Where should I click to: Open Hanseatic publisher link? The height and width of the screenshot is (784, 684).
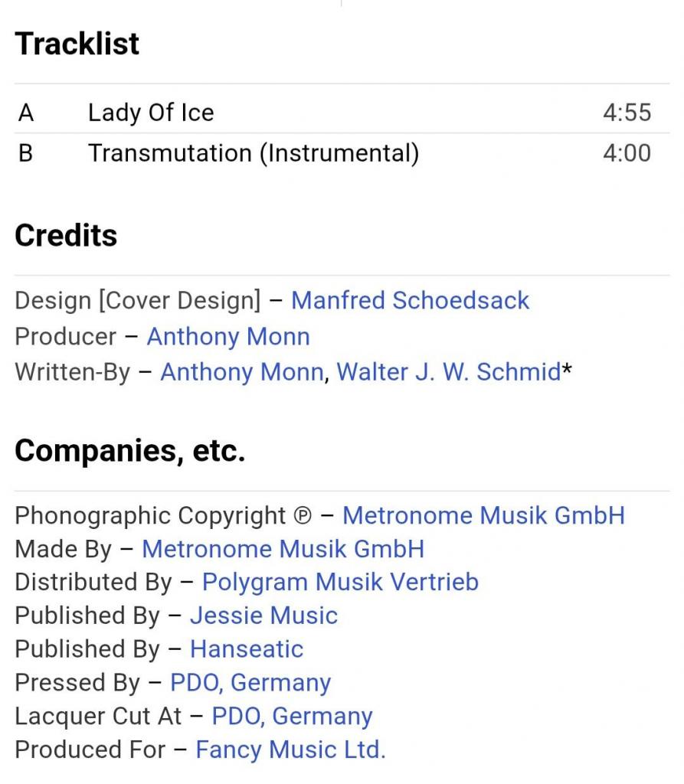coord(247,649)
